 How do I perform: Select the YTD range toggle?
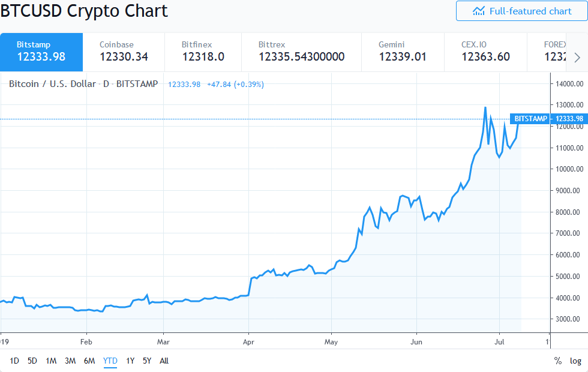[x=109, y=361]
